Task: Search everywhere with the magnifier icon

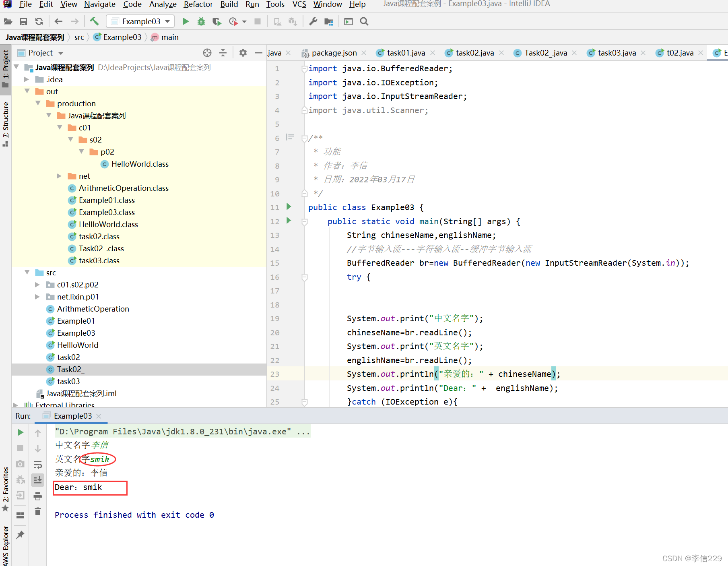Action: coord(364,21)
